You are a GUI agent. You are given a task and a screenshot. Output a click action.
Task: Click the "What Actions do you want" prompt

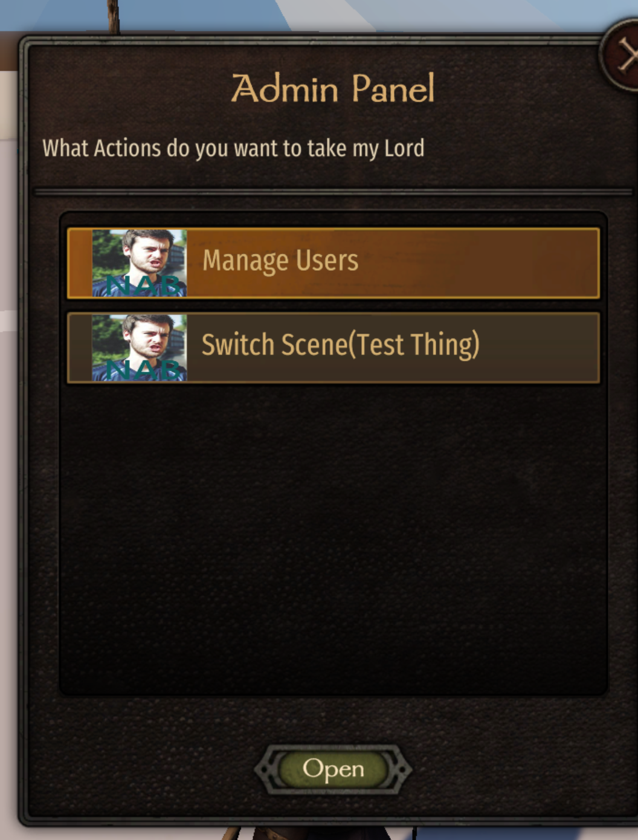click(x=233, y=149)
